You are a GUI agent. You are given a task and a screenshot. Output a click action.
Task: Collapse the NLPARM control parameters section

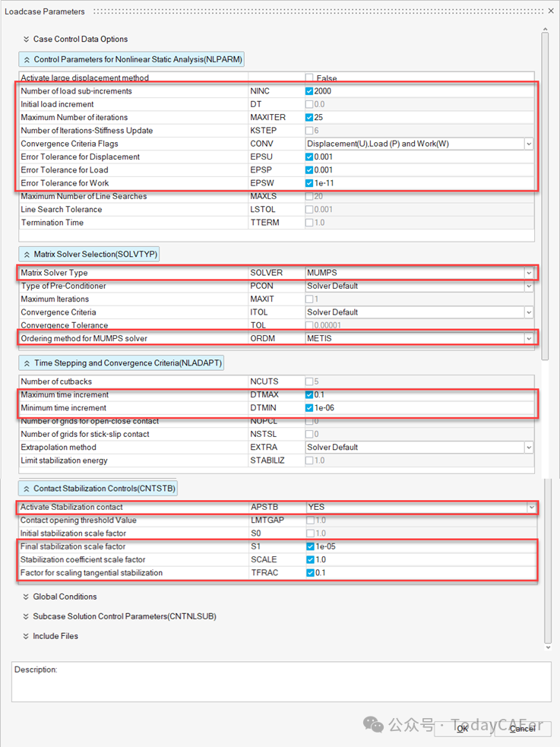[x=131, y=59]
